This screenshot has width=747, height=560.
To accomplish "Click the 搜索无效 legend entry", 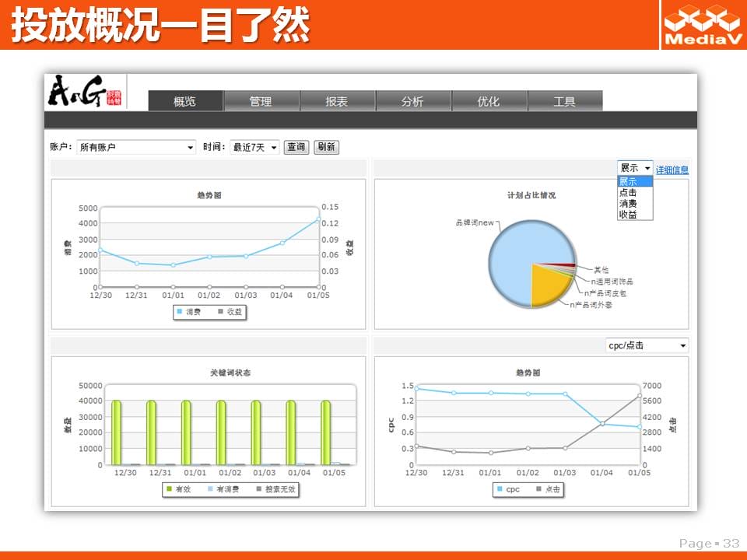I will tap(275, 489).
